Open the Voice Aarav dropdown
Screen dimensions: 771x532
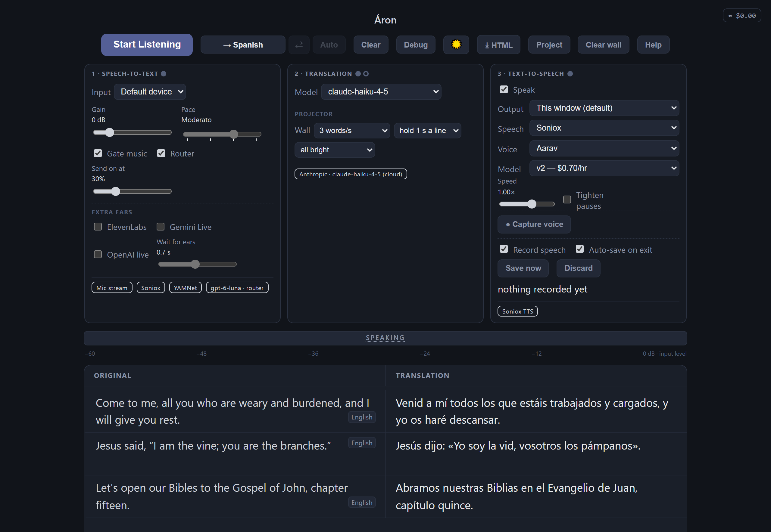tap(604, 148)
